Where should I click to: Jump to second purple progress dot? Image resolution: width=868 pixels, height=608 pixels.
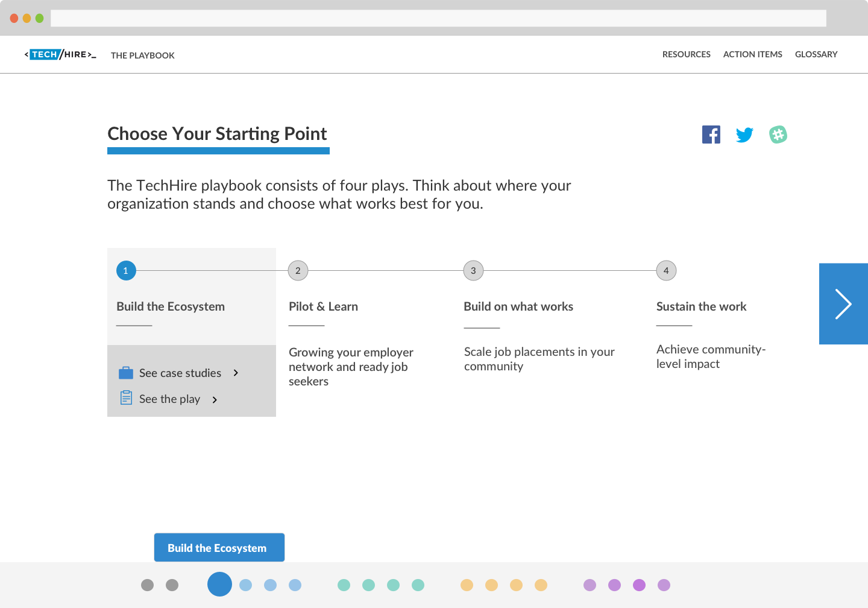(x=615, y=585)
